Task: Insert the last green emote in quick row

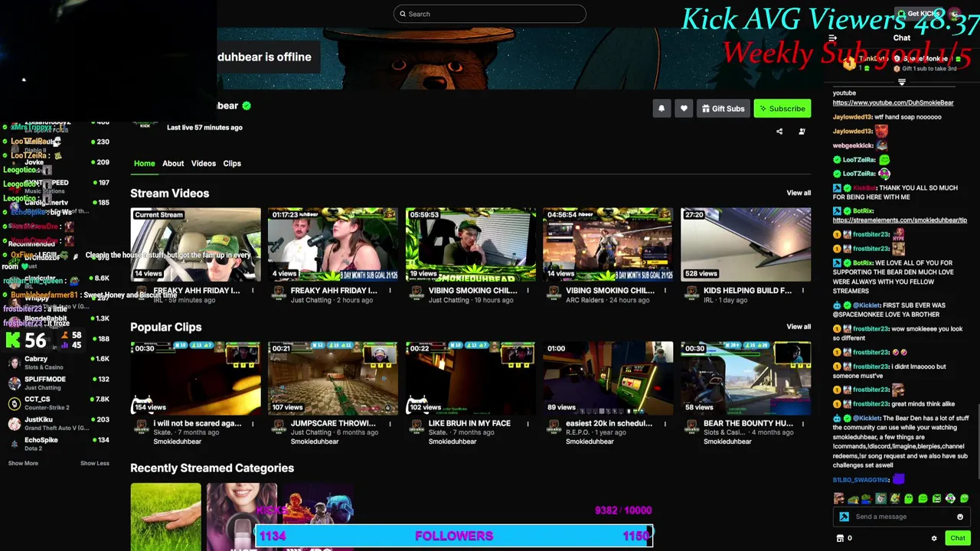Action: [964, 499]
